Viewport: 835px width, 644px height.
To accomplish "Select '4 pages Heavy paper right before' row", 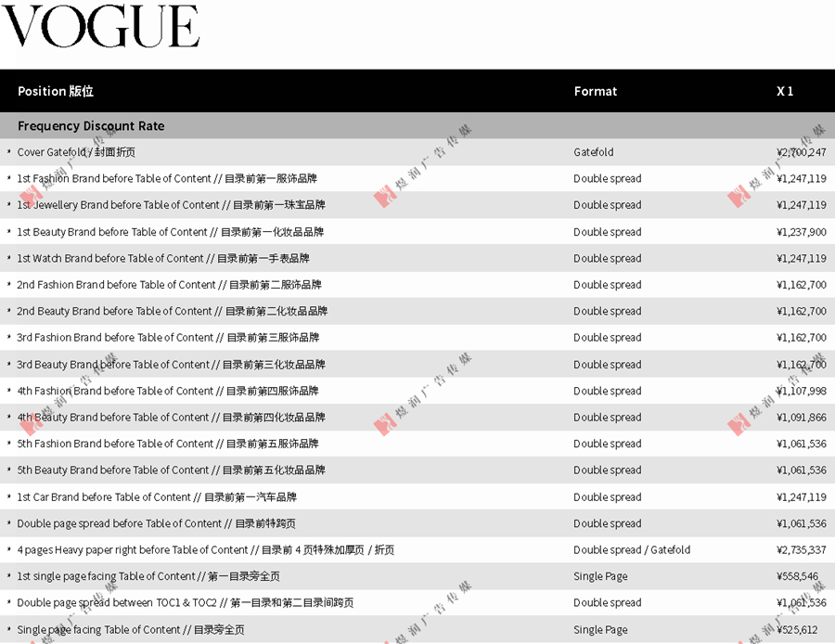I will (417, 549).
